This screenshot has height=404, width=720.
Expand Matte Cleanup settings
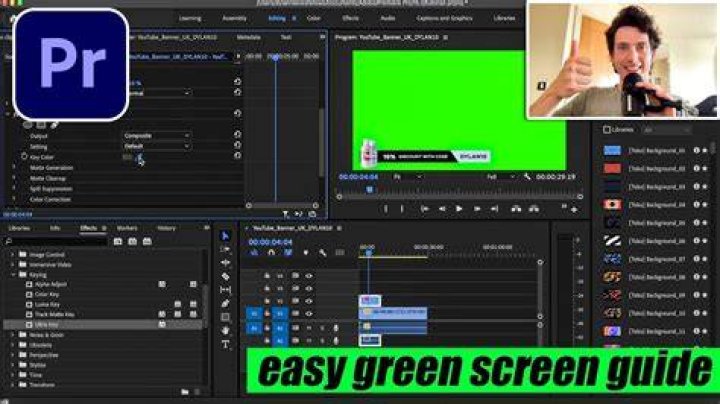14,178
